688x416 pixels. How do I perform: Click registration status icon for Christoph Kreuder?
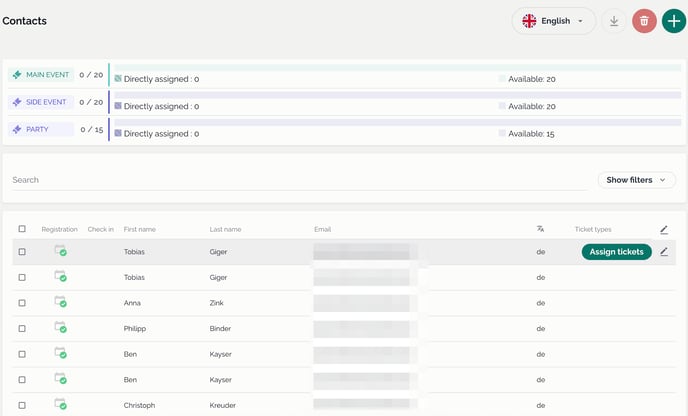(x=60, y=404)
